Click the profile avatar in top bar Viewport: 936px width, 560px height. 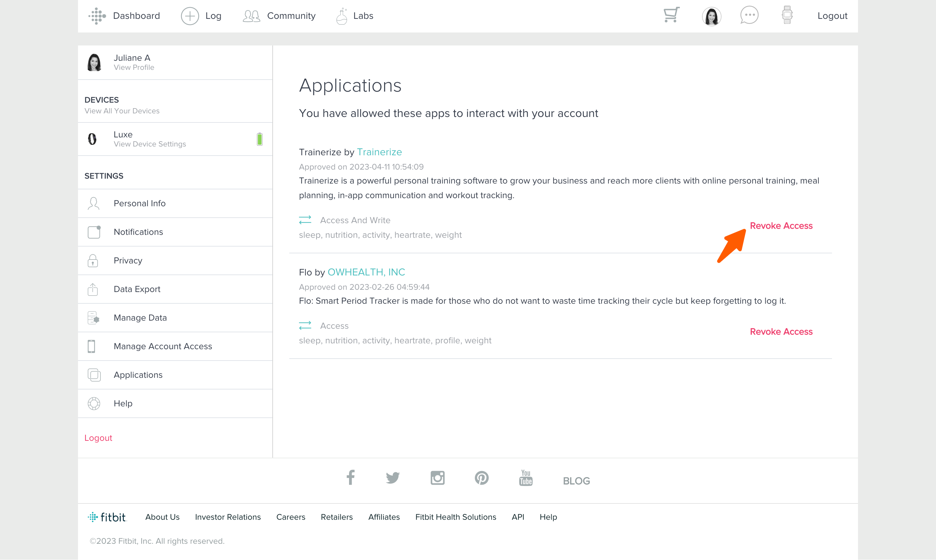click(x=711, y=16)
